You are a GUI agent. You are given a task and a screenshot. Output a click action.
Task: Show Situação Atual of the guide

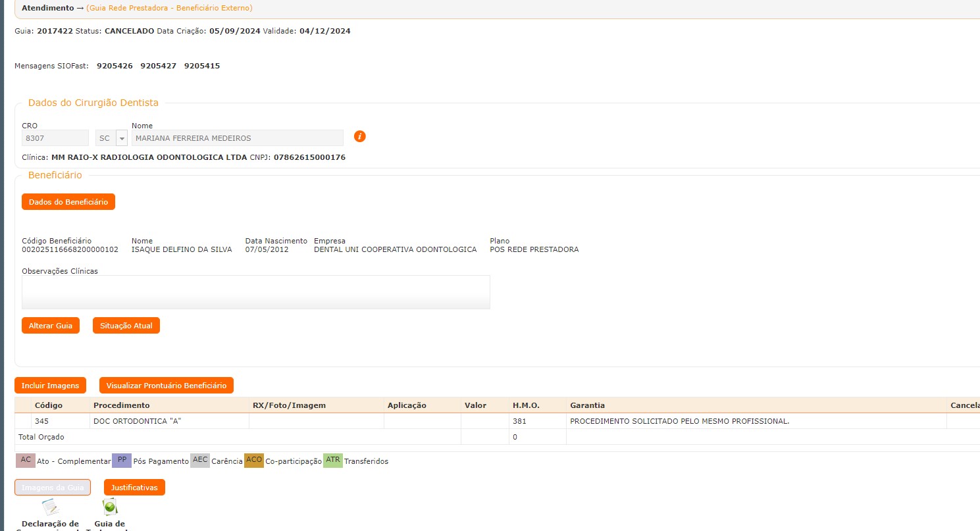(x=126, y=326)
